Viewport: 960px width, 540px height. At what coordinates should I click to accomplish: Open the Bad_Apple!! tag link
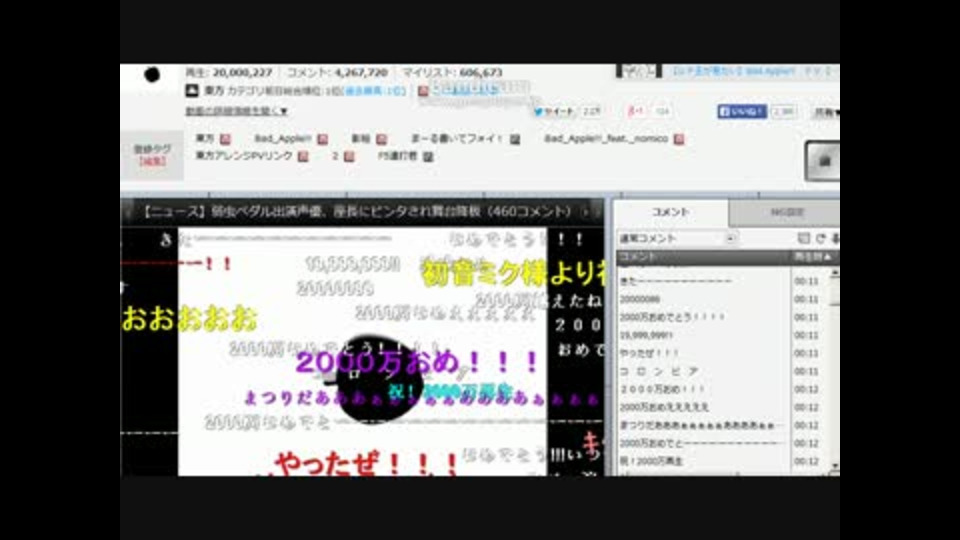[x=283, y=139]
